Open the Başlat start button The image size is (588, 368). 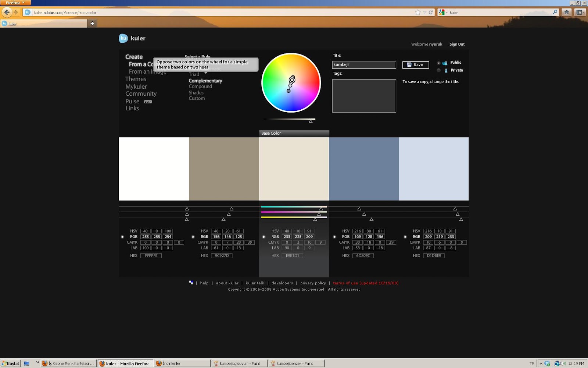coord(11,363)
